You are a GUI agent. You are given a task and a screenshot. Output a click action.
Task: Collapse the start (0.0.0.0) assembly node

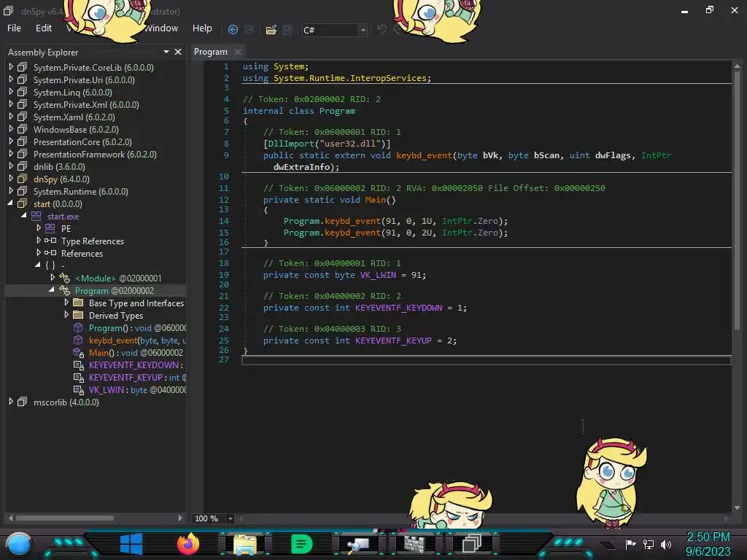tap(10, 203)
